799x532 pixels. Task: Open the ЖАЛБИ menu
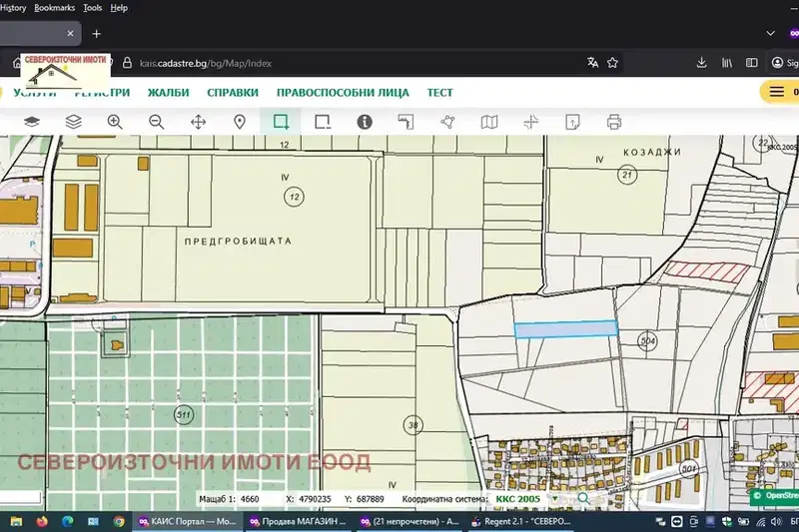(168, 93)
